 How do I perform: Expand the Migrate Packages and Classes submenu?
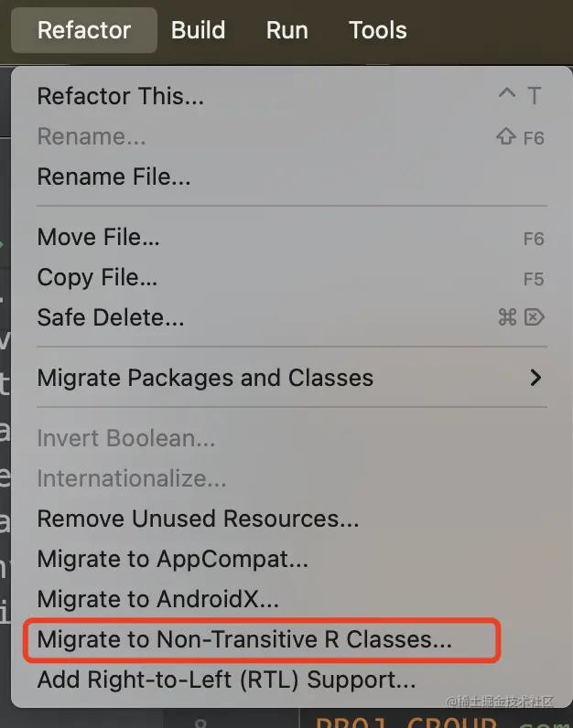click(x=292, y=378)
